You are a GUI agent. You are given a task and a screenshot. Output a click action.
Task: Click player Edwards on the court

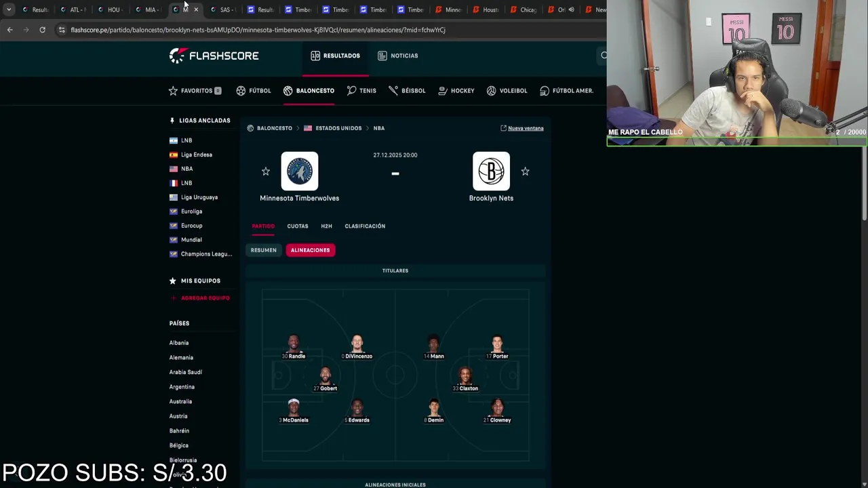(x=357, y=411)
